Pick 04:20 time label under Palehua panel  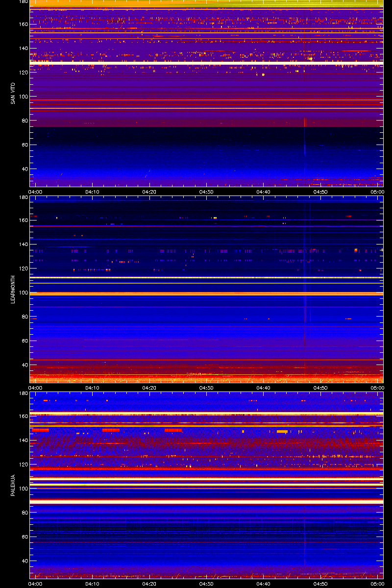click(149, 584)
